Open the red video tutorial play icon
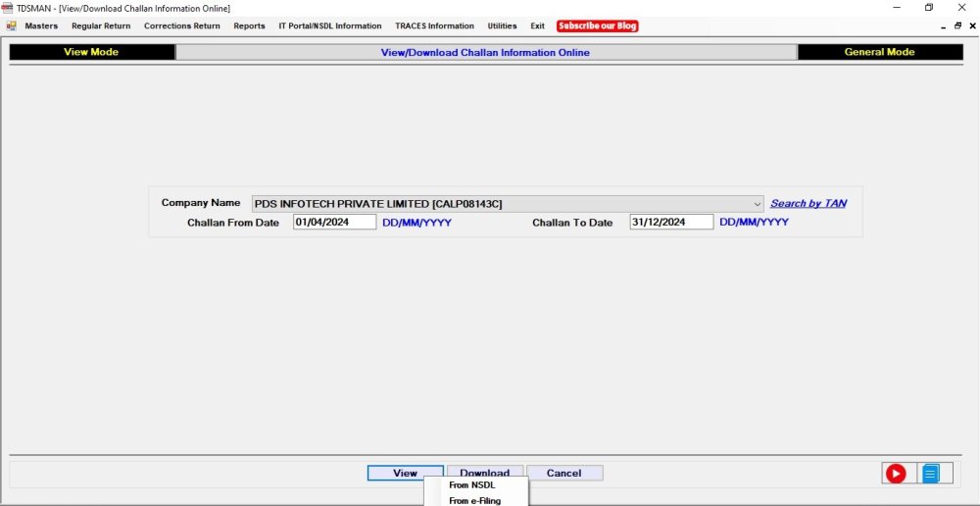Viewport: 980px width, 506px height. pos(896,474)
